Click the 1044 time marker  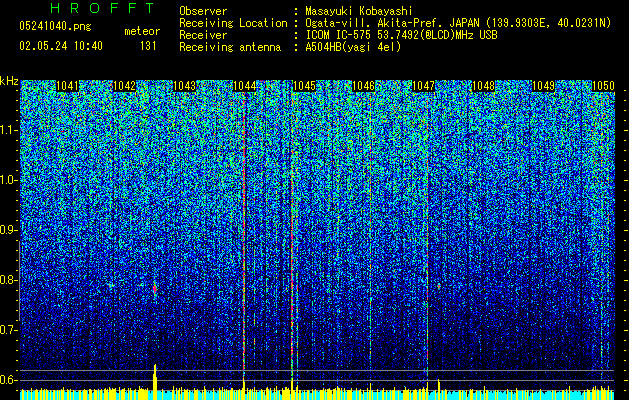pyautogui.click(x=244, y=86)
